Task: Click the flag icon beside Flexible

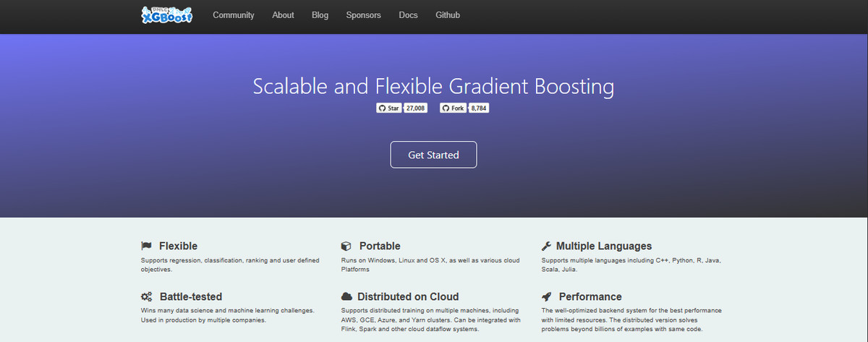Action: click(146, 246)
